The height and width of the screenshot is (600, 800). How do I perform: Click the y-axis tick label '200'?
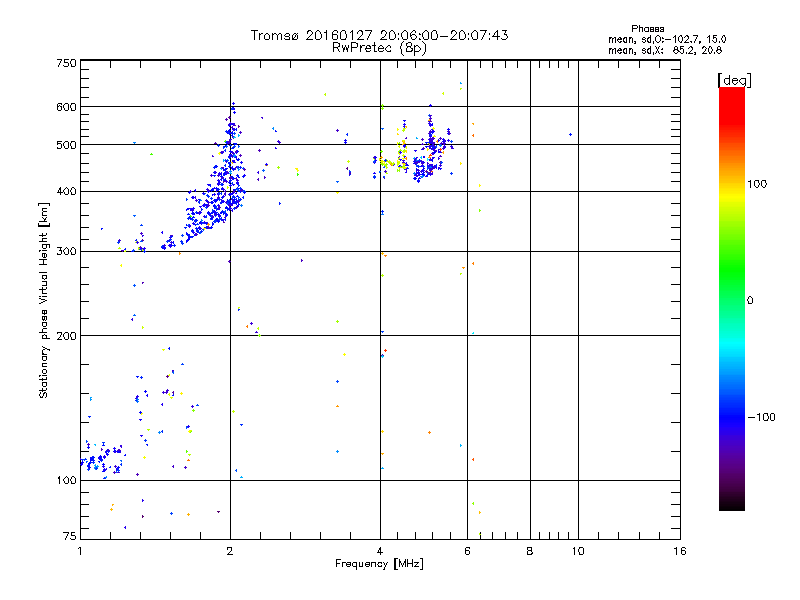coord(66,336)
